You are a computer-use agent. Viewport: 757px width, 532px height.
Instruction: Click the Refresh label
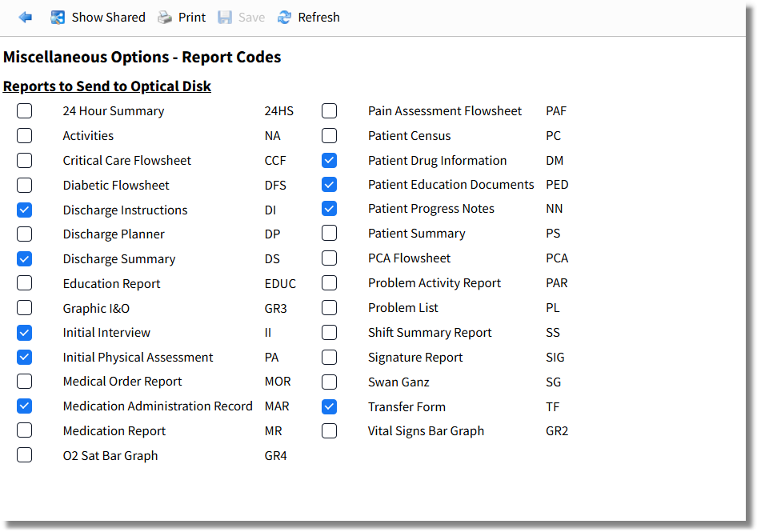318,18
